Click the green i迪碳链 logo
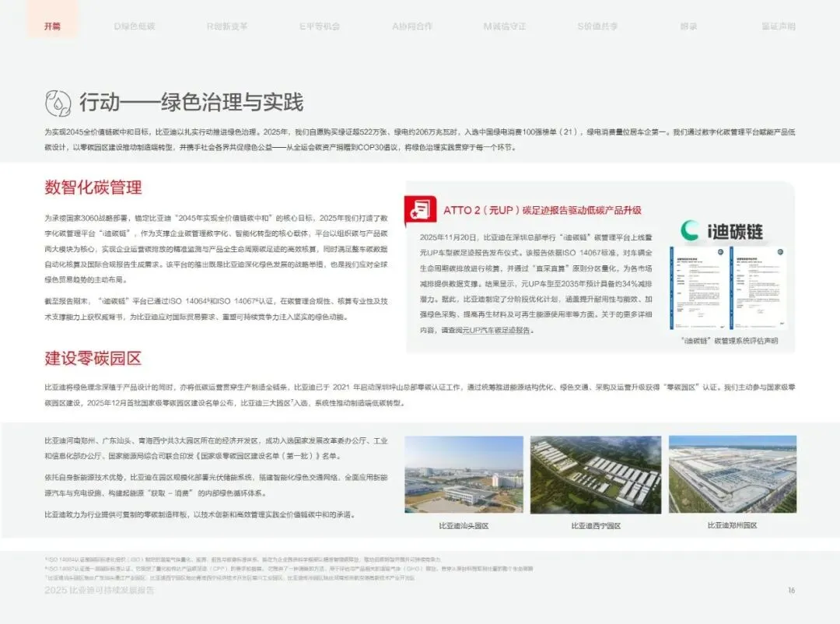Screen dimensions: 840x624 pyautogui.click(x=722, y=231)
